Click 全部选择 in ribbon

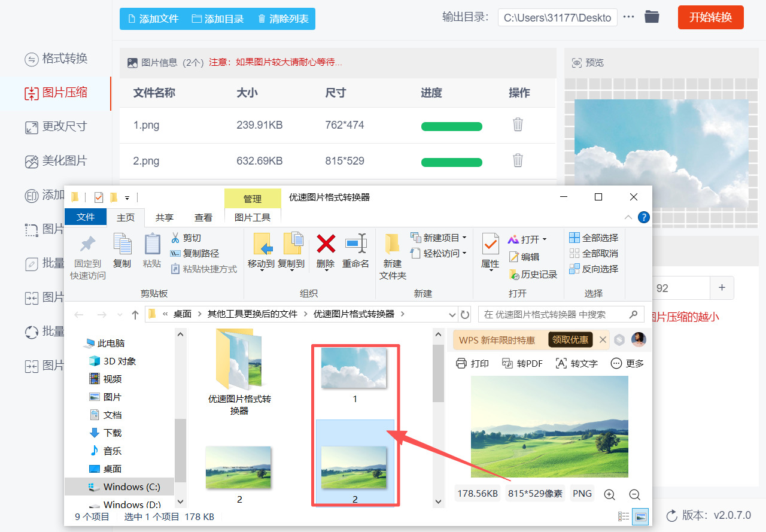pos(594,238)
